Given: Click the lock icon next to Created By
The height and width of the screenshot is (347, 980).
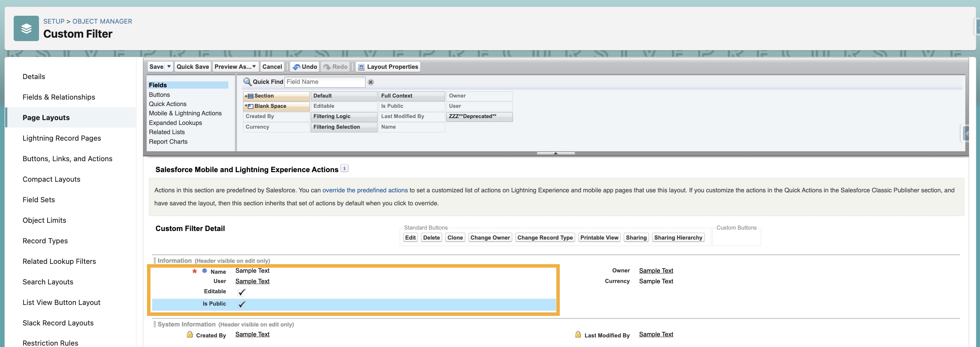Looking at the screenshot, I should pos(189,334).
